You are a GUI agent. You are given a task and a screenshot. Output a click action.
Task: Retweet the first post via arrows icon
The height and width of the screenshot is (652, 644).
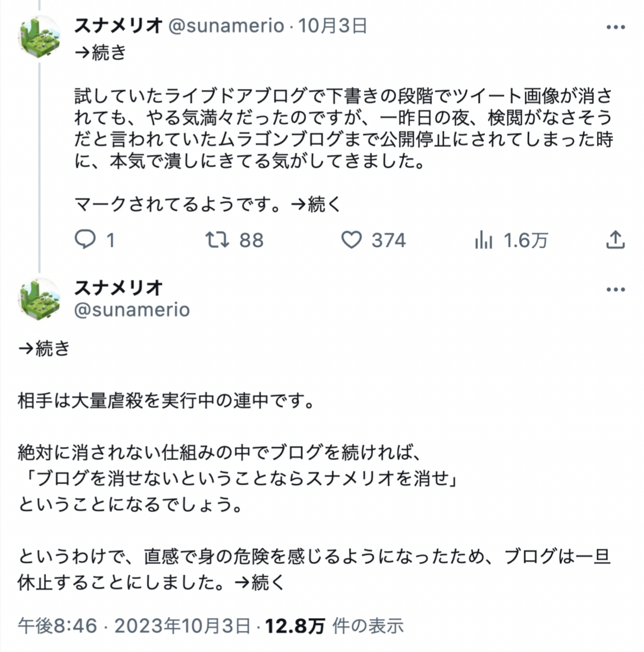[x=217, y=240]
